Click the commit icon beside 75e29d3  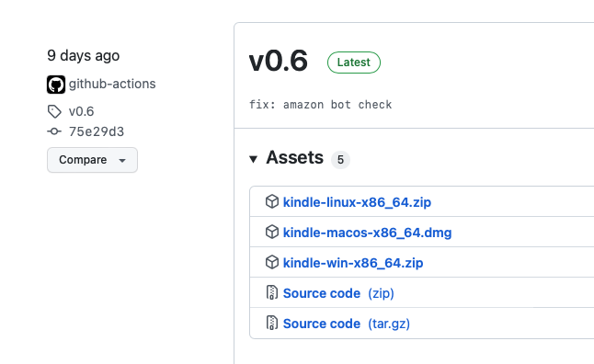click(54, 131)
